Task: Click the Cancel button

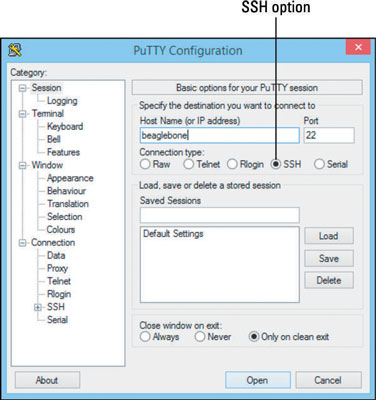Action: [328, 380]
